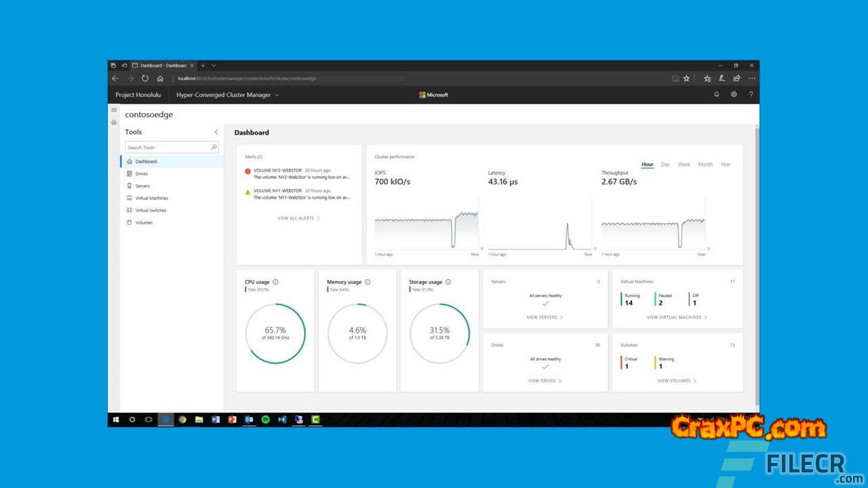Screen dimensions: 868x488
Task: Click the Search Tools field
Action: point(168,147)
